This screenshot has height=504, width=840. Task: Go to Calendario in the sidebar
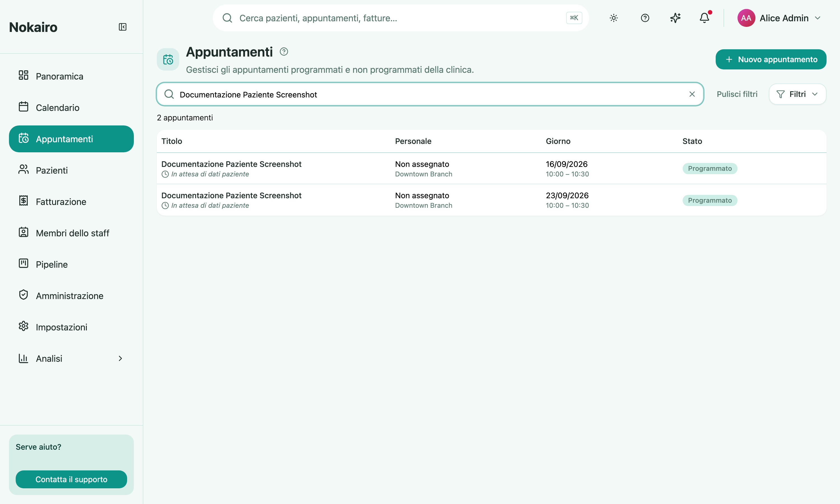(x=71, y=107)
